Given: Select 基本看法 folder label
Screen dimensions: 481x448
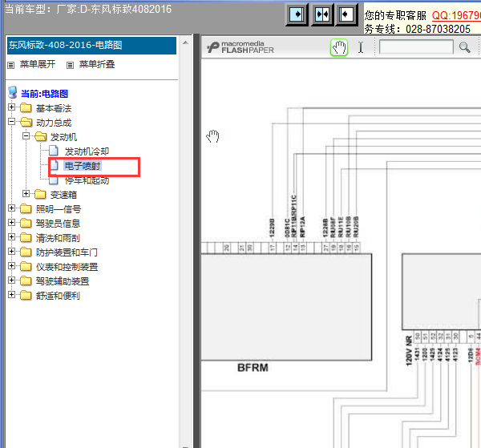Looking at the screenshot, I should pyautogui.click(x=54, y=108).
